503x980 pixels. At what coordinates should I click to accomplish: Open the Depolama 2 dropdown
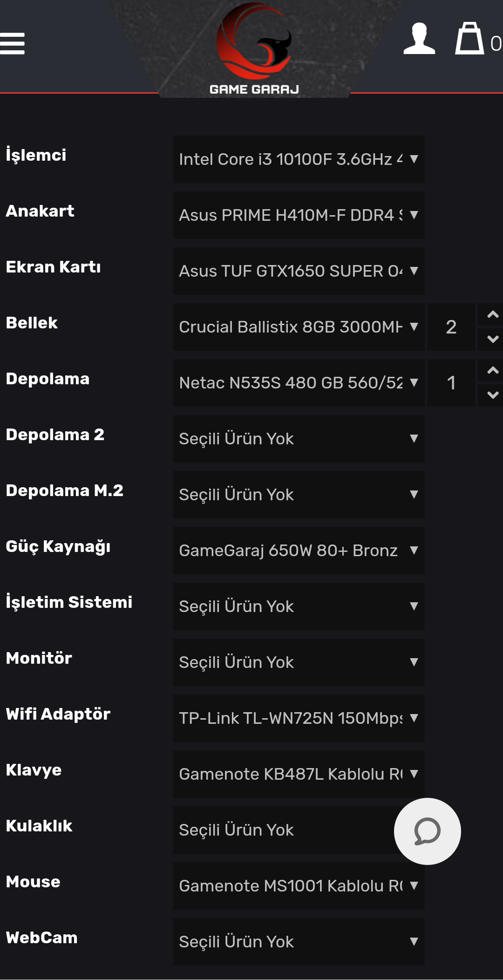click(298, 438)
